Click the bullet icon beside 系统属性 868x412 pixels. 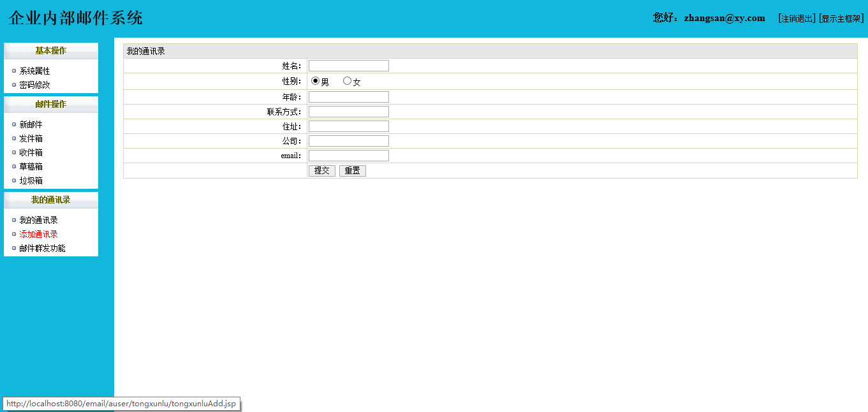point(14,71)
